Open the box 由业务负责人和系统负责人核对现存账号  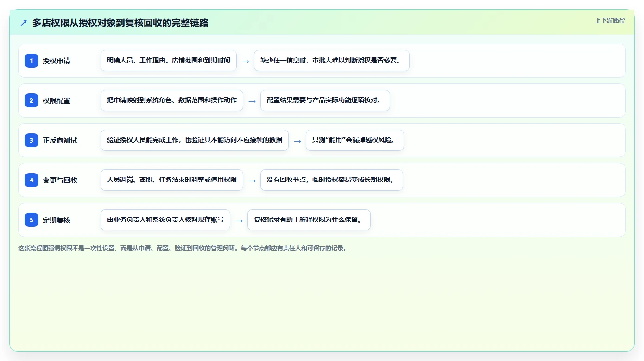point(165,220)
